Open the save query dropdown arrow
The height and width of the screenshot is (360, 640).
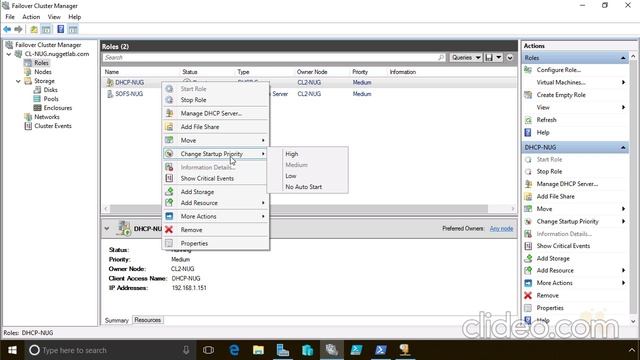pyautogui.click(x=499, y=58)
